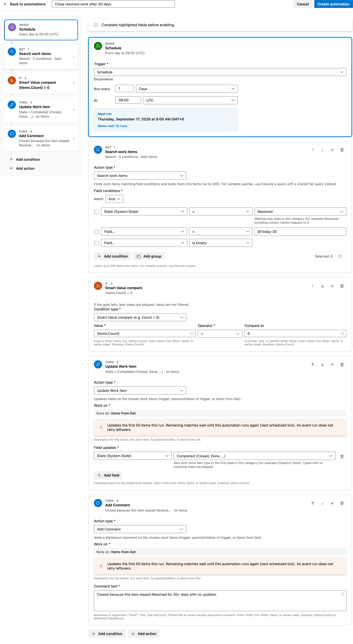This screenshot has width=353, height=644.
Task: Grab drag handle on sidebar Smart Value compare card
Action: click(74, 83)
